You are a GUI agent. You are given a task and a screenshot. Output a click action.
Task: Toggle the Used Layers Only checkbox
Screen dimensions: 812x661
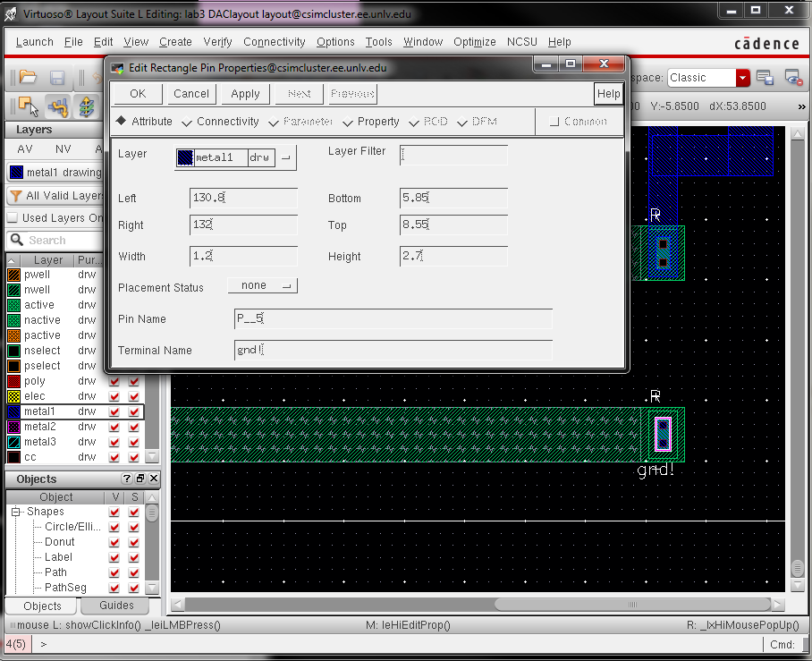pyautogui.click(x=13, y=217)
